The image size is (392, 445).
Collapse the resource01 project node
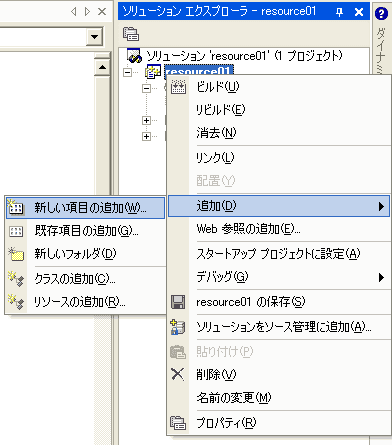127,72
